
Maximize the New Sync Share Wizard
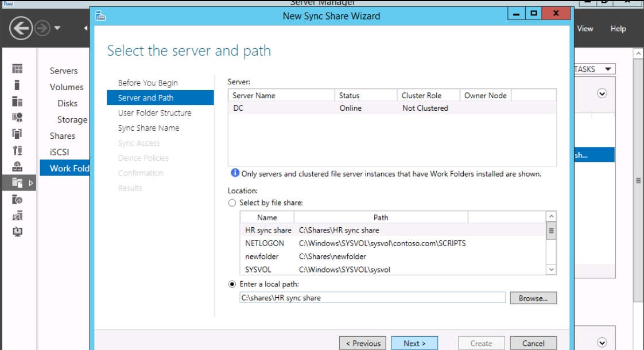pyautogui.click(x=534, y=14)
